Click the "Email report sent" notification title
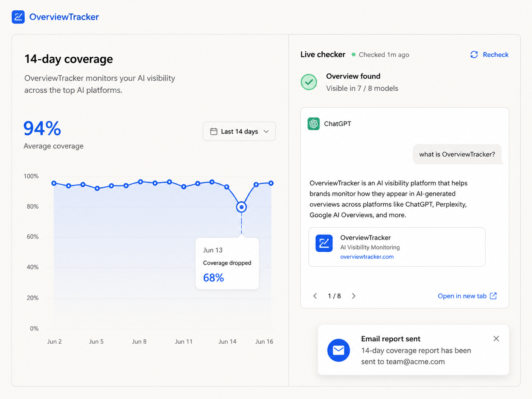The height and width of the screenshot is (399, 532). pos(391,339)
